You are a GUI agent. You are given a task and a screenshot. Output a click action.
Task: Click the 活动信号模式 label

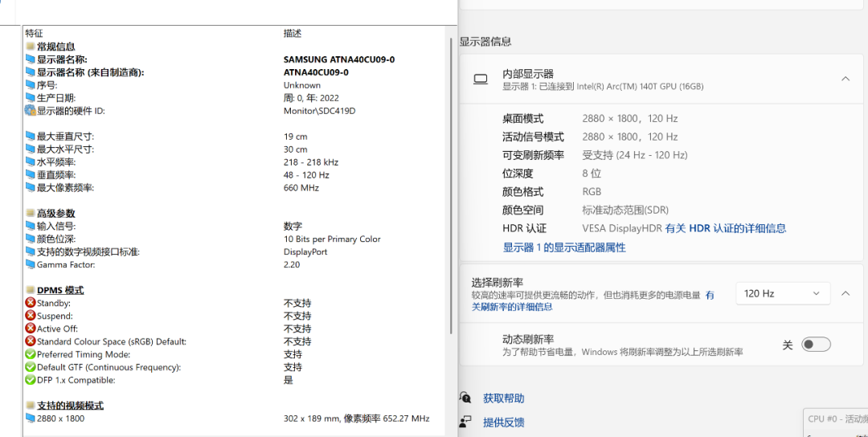coord(533,137)
